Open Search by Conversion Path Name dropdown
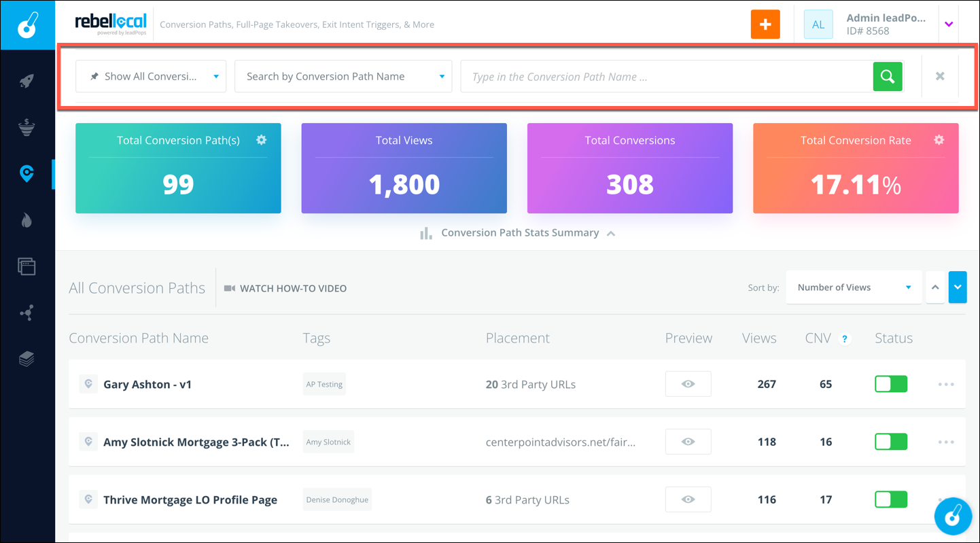This screenshot has height=543, width=980. pos(344,76)
